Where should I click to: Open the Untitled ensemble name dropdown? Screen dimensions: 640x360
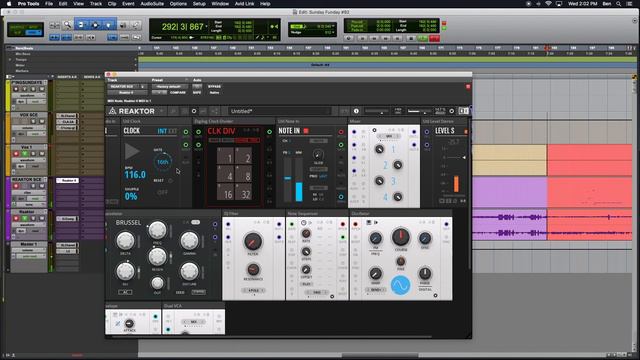[279, 111]
